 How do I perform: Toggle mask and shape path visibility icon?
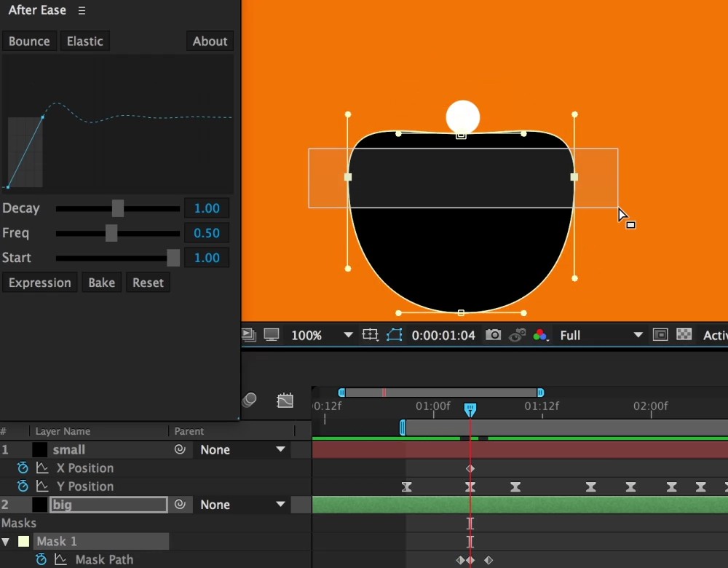pyautogui.click(x=394, y=334)
